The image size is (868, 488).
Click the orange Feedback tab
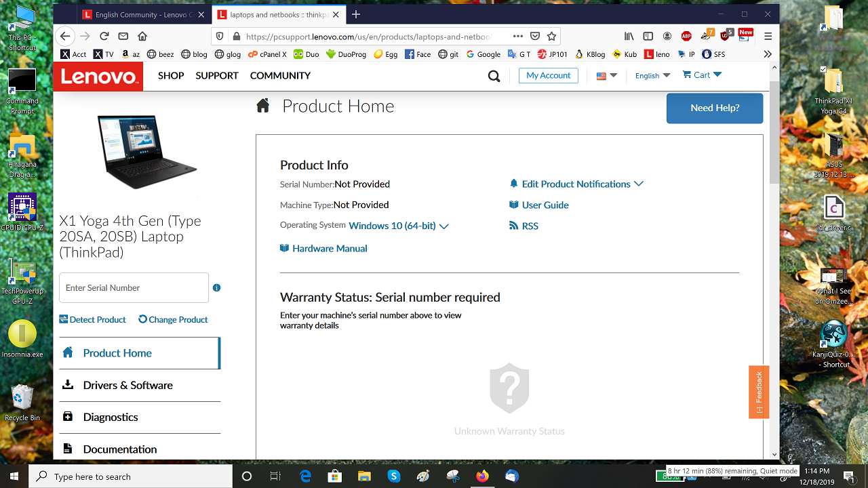click(x=759, y=392)
